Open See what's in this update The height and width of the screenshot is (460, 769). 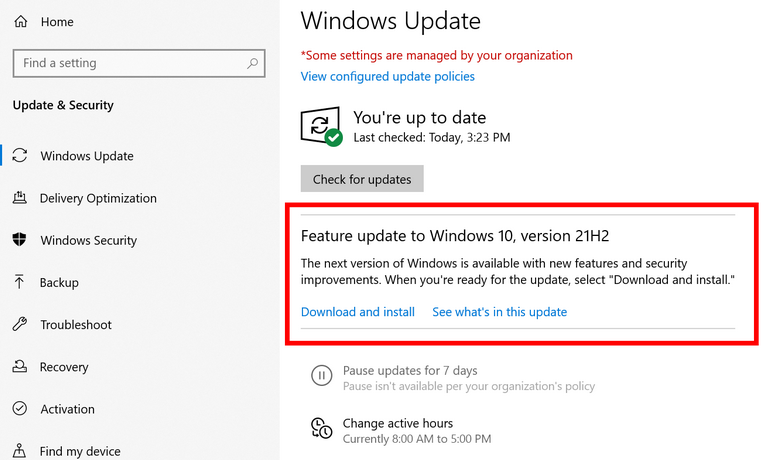[499, 312]
